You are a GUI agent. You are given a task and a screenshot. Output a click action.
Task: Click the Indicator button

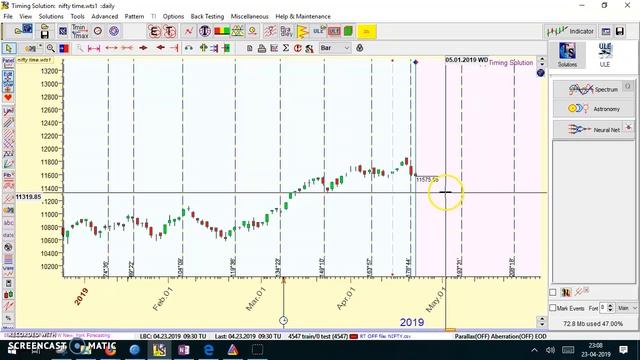pyautogui.click(x=571, y=31)
